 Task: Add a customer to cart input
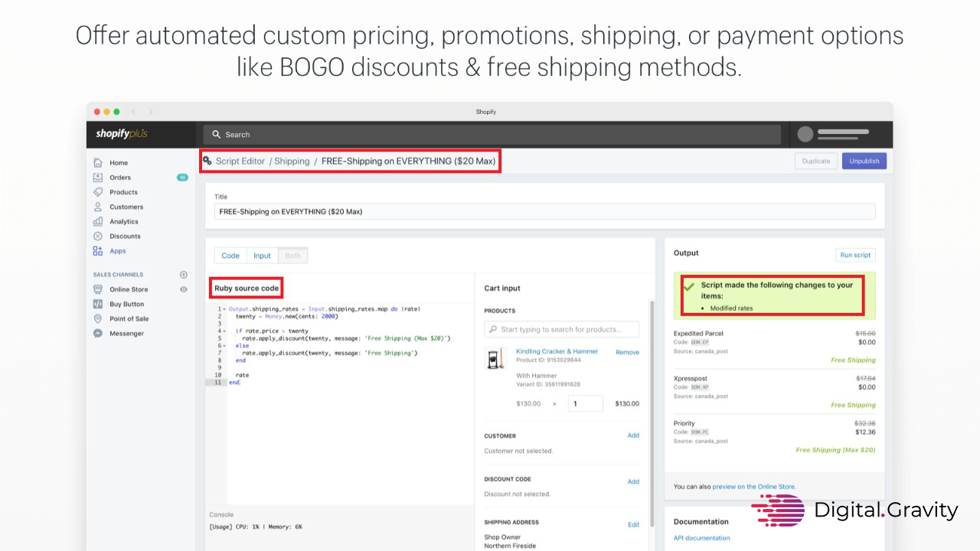[x=633, y=435]
